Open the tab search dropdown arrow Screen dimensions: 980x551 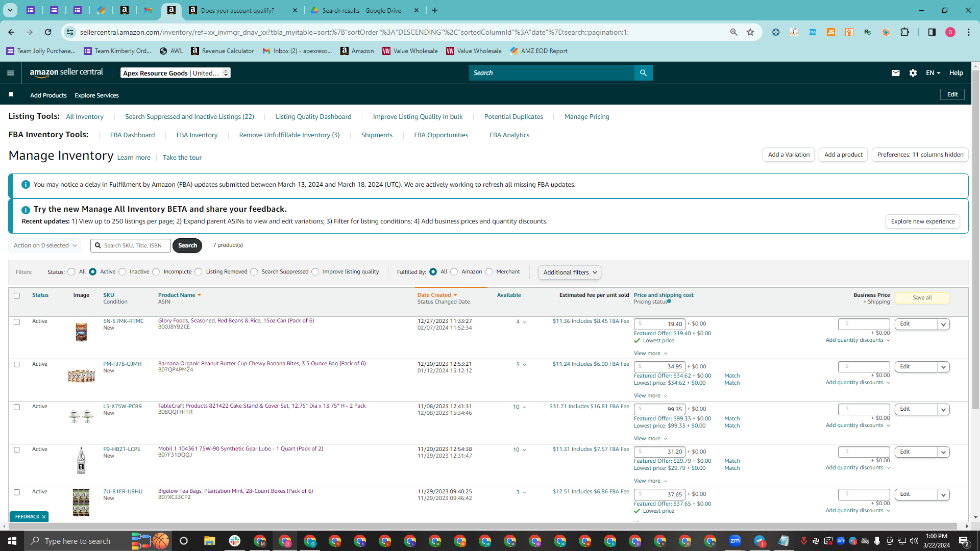[10, 10]
